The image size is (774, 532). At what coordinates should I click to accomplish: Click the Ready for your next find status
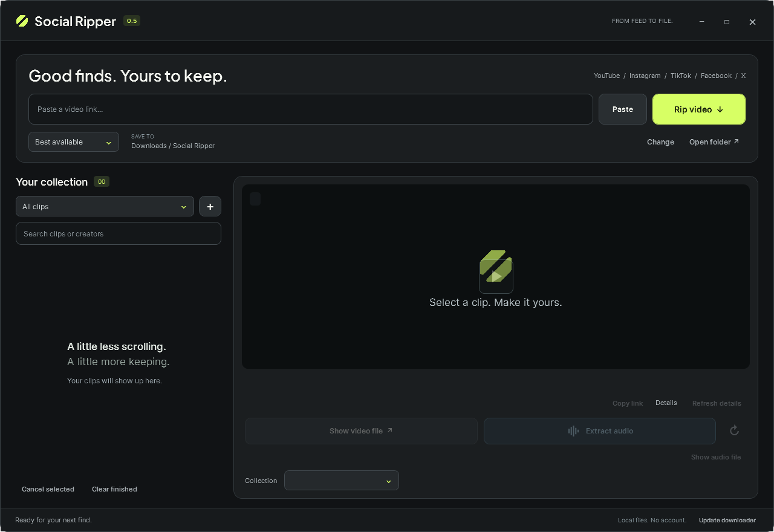pos(53,520)
